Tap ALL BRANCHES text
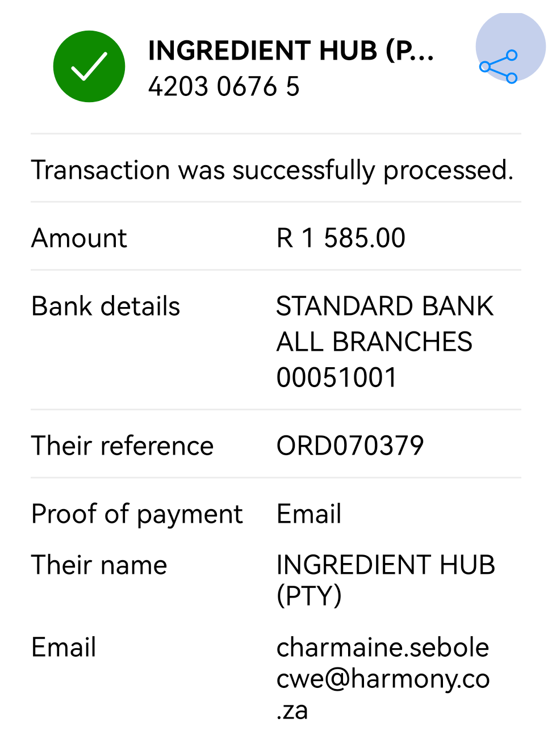The width and height of the screenshot is (552, 756). click(x=374, y=342)
